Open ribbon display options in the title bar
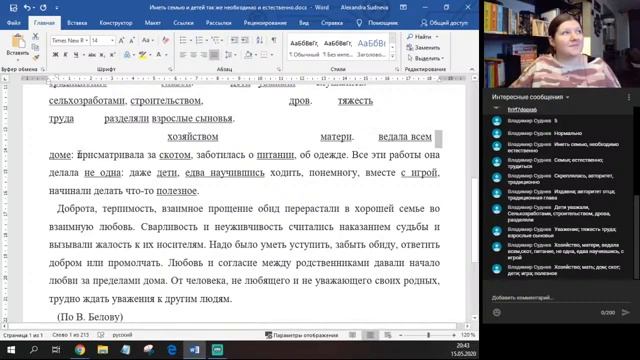The width and height of the screenshot is (640, 360). coord(403,7)
